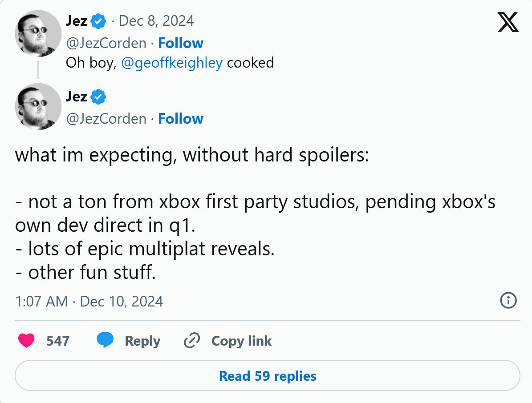This screenshot has width=532, height=403.
Task: Click the verified badge next to top Jez
Action: (x=98, y=20)
